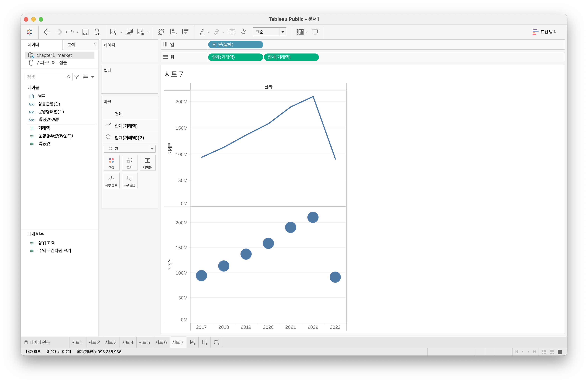Click the Size marks card button
This screenshot has width=588, height=383.
[130, 163]
